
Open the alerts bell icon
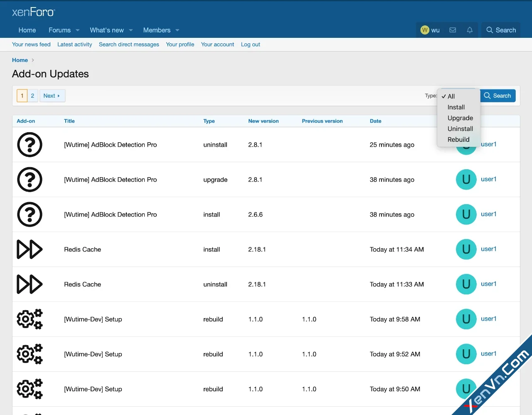[x=470, y=30]
